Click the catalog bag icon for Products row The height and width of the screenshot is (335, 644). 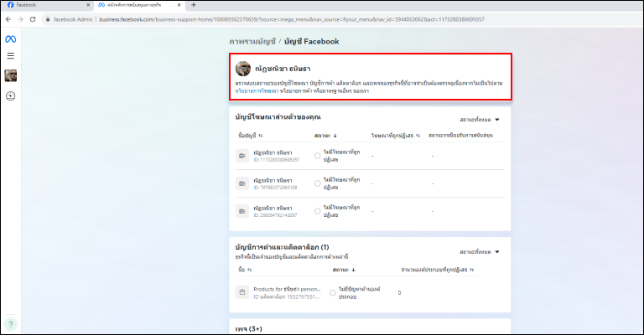pos(242,292)
